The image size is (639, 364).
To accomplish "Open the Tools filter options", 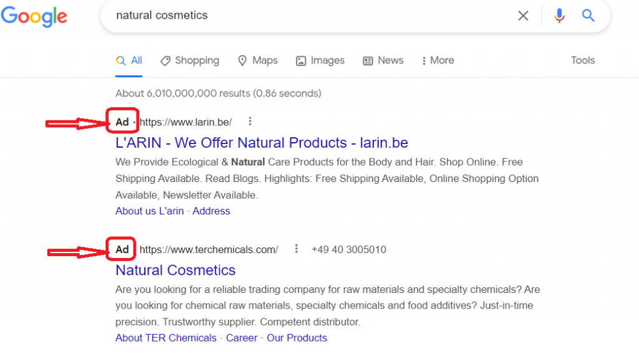I will point(583,60).
